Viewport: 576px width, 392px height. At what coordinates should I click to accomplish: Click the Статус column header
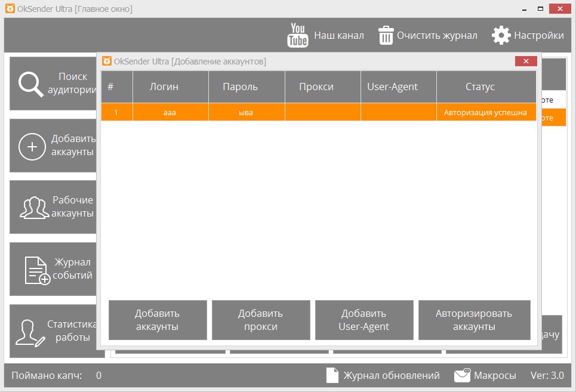486,87
